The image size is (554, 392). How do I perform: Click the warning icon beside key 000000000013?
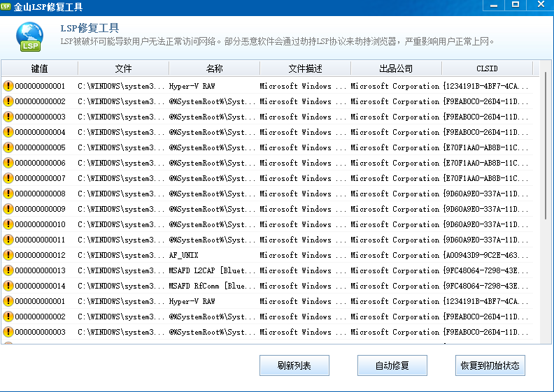coord(8,270)
